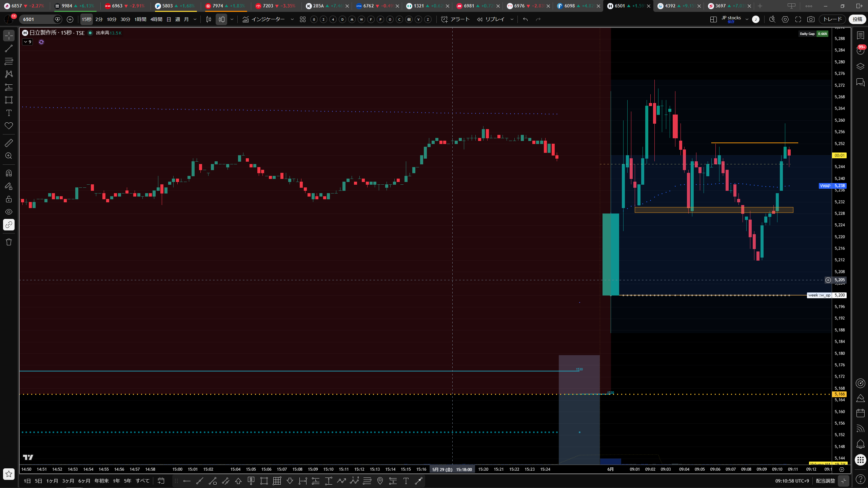This screenshot has width=868, height=488.
Task: Open timezone menu at 09:10:58 UTC+9
Action: click(792, 481)
